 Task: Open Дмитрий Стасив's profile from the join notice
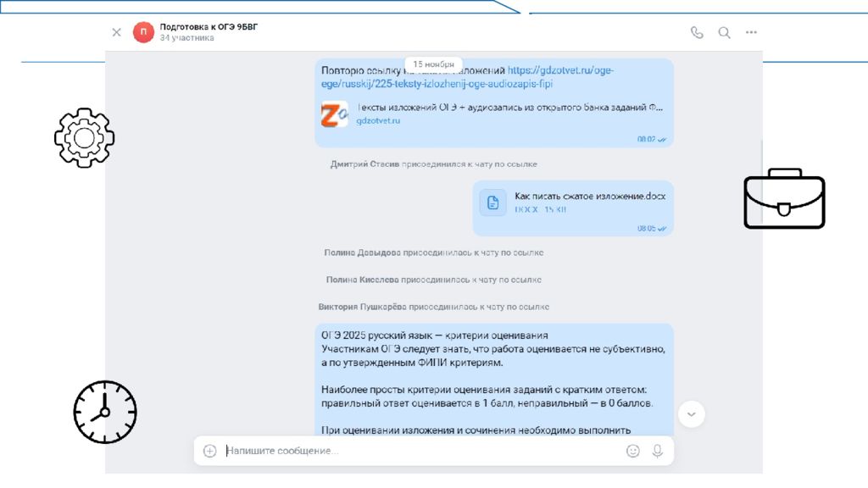364,164
